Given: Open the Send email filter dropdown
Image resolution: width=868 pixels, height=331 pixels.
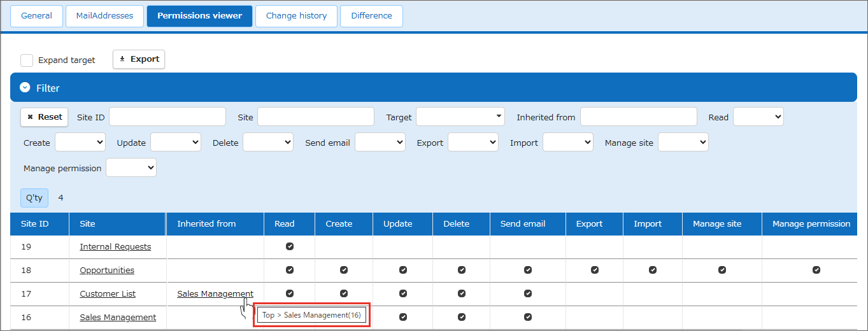Looking at the screenshot, I should coord(380,142).
